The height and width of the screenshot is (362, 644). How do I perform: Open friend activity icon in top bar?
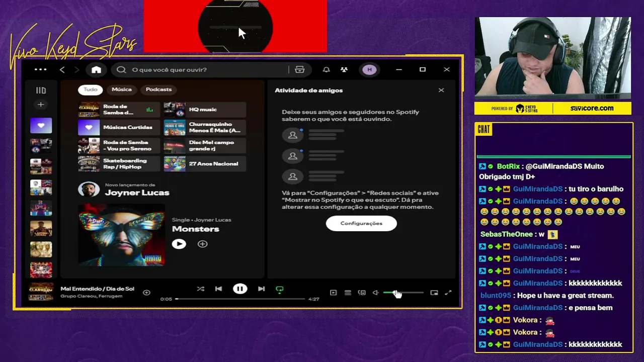(344, 69)
